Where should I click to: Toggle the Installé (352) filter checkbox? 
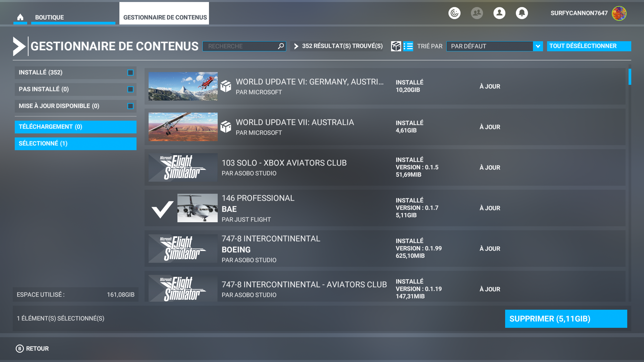[x=130, y=73]
